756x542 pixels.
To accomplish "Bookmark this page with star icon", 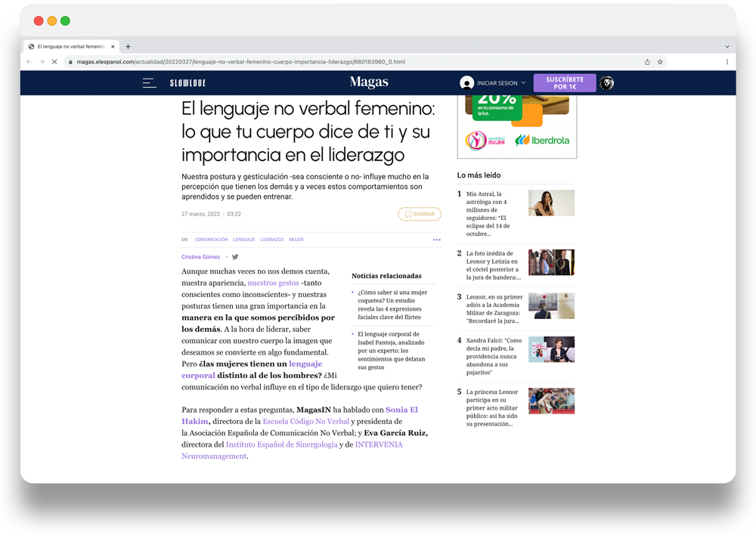I will (660, 62).
